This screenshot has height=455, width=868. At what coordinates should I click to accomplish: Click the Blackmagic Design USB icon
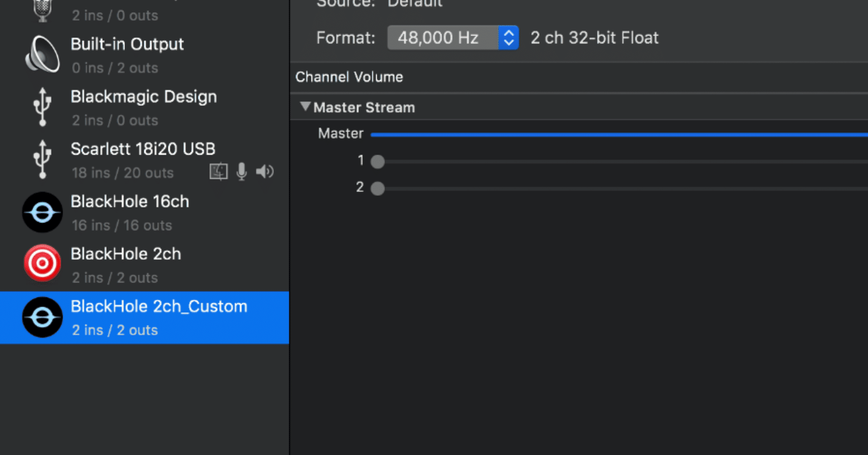[x=42, y=107]
